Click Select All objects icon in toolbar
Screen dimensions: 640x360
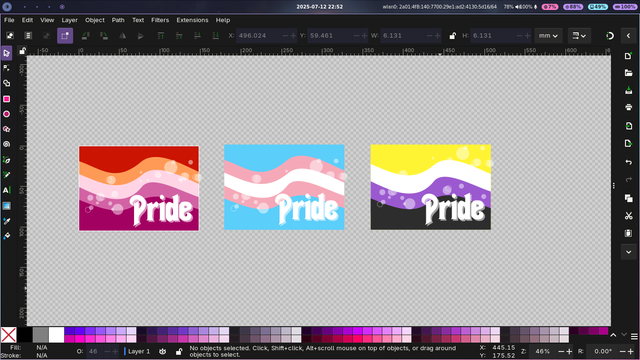(x=10, y=36)
